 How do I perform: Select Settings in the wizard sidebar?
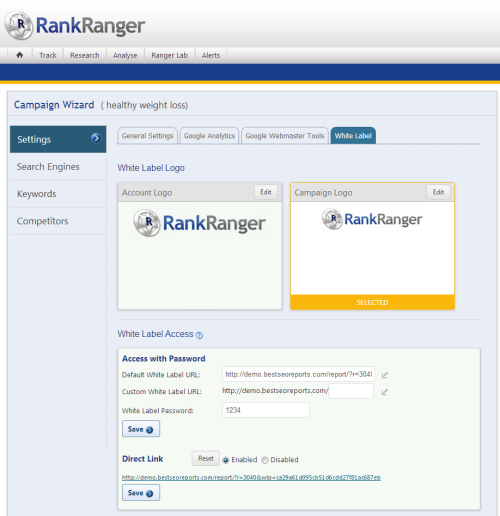[58, 139]
